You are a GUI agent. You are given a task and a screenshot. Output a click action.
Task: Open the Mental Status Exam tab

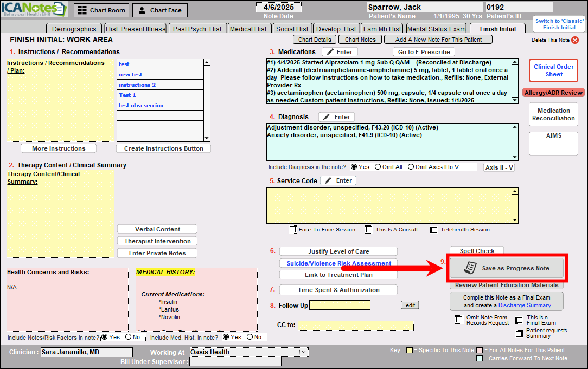pos(436,29)
